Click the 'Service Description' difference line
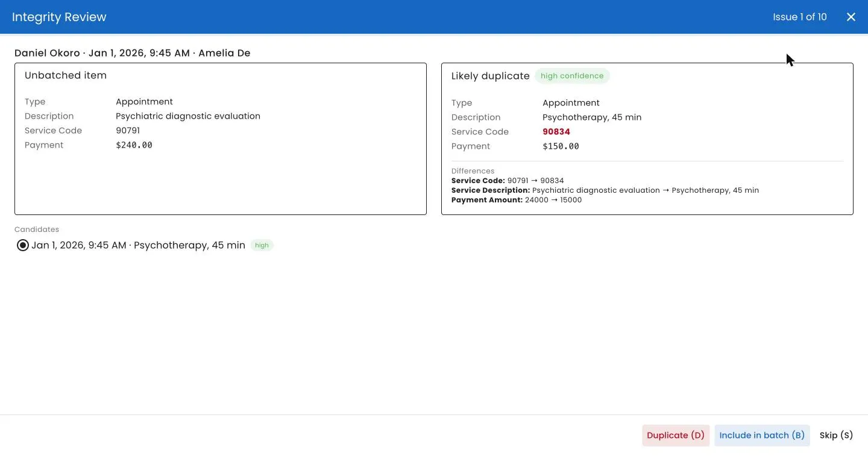This screenshot has width=868, height=456. pos(605,190)
